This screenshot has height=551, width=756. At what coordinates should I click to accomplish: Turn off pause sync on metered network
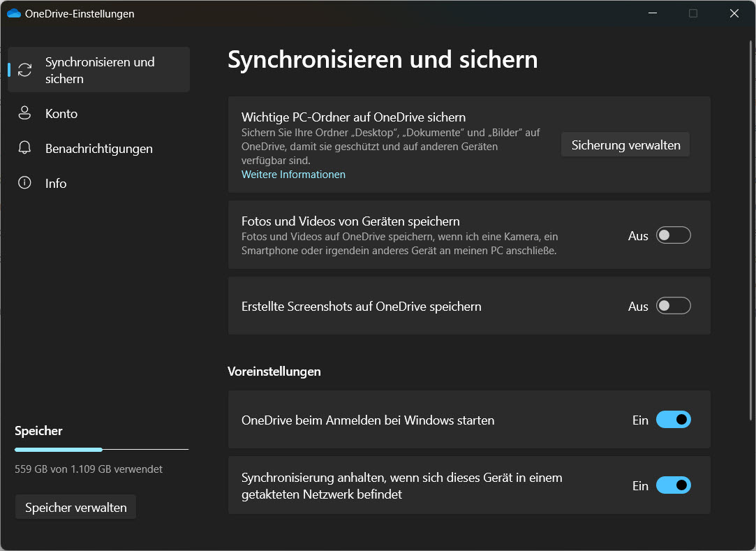(673, 485)
